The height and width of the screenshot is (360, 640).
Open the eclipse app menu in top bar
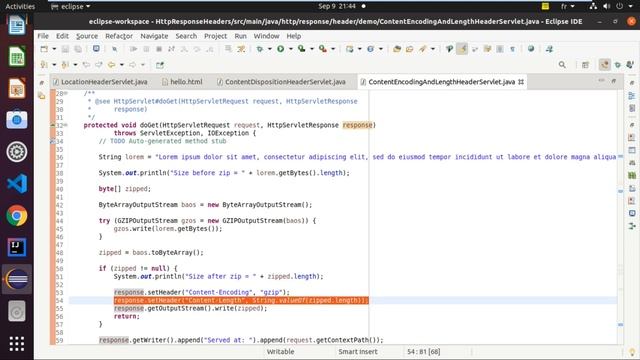click(x=71, y=7)
